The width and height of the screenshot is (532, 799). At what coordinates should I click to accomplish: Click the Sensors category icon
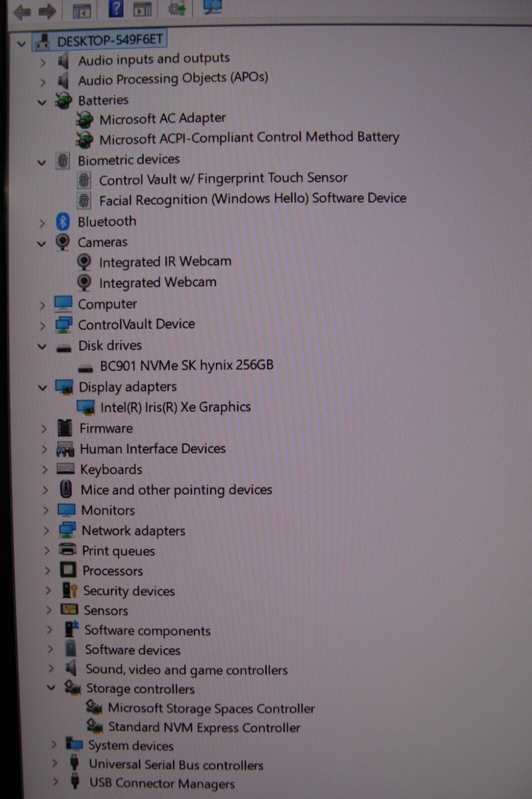click(69, 609)
